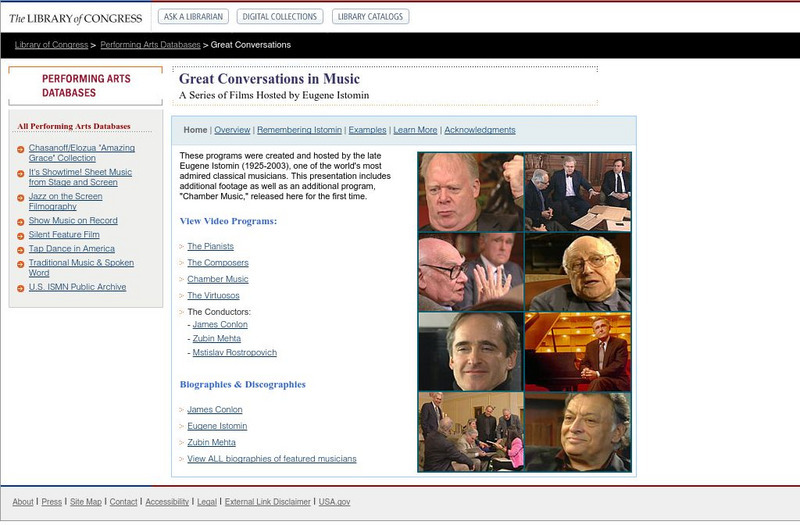This screenshot has height=525, width=800.
Task: View Mstislav Rostropovich conductor program
Action: pyautogui.click(x=235, y=353)
